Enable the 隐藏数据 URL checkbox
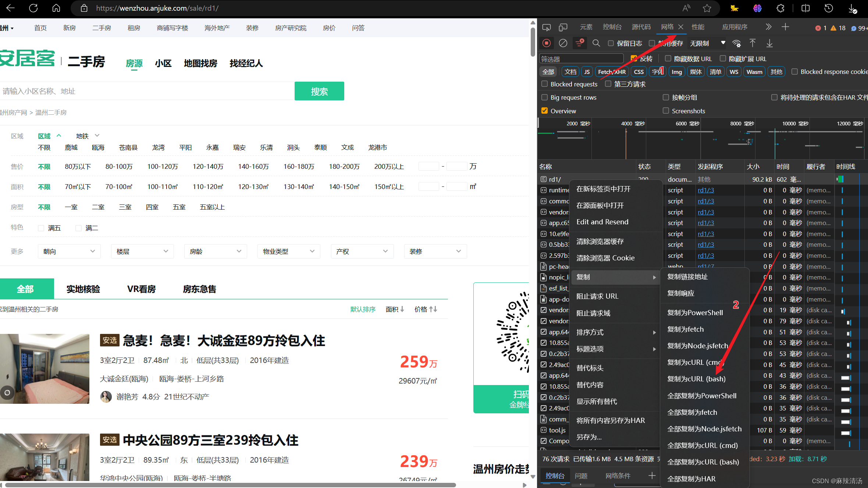 (x=668, y=58)
